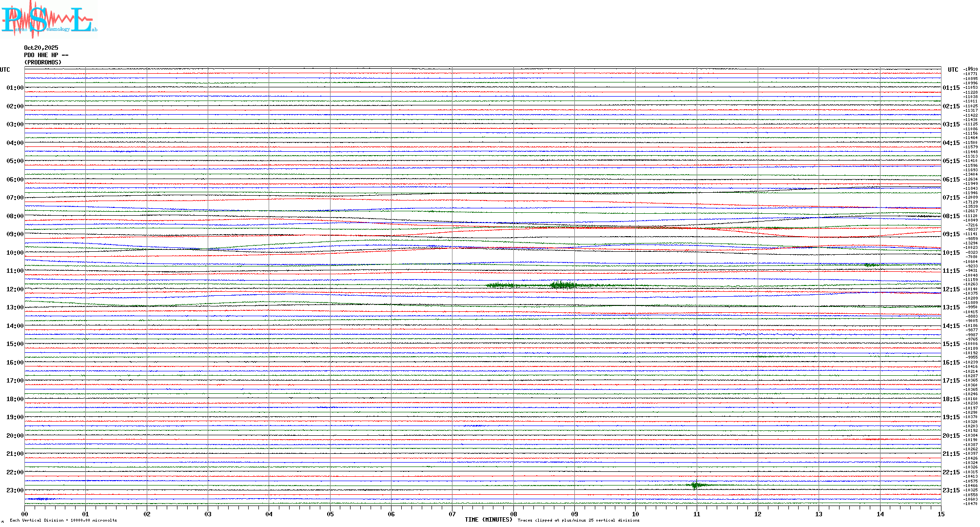This screenshot has width=980, height=527.
Task: Click the traces clipped footnote text
Action: (578, 521)
